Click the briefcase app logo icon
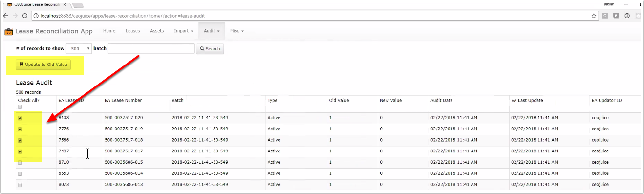The image size is (644, 194). coord(9,31)
